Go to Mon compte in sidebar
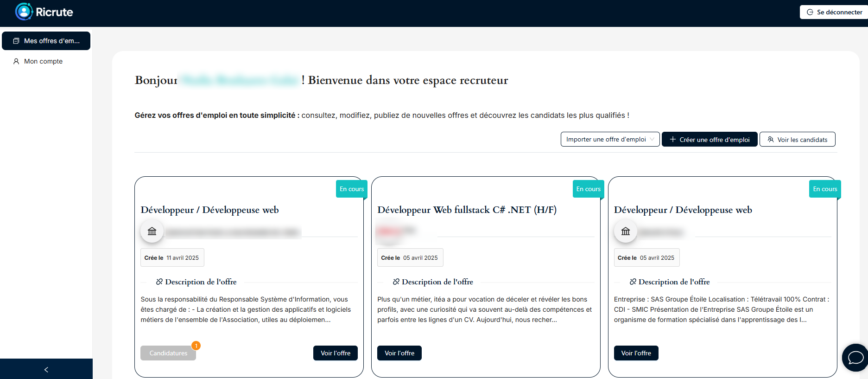 (x=43, y=61)
